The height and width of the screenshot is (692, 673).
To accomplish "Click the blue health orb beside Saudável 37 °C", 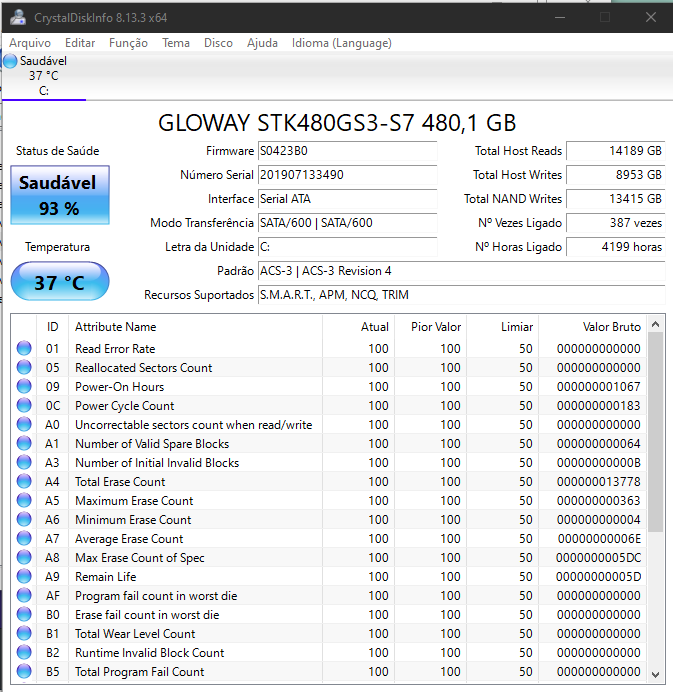I will 10,61.
